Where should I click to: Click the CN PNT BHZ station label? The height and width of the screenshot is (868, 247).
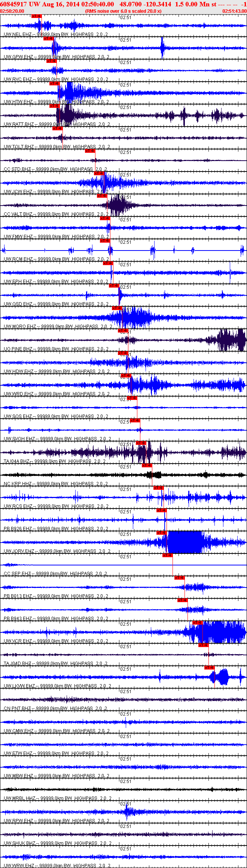coord(17,708)
